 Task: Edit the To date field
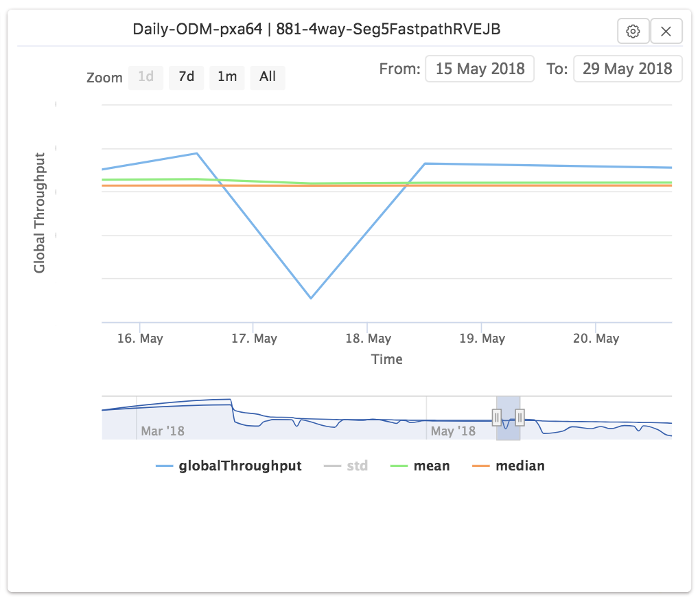[x=627, y=69]
